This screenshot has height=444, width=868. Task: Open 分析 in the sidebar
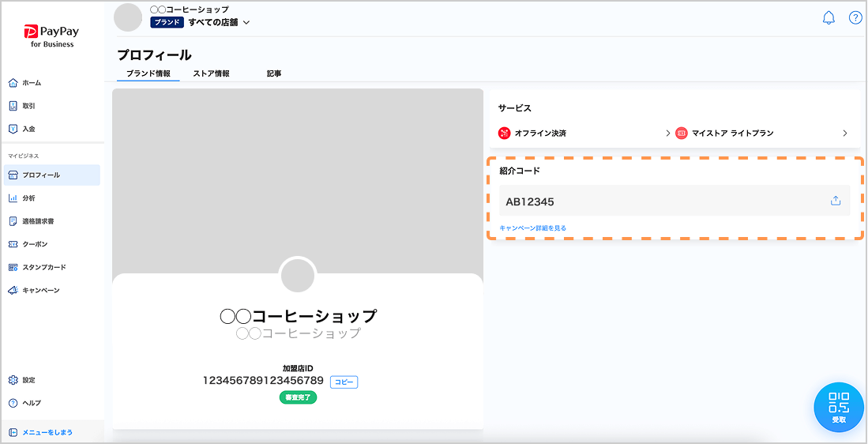(x=28, y=198)
